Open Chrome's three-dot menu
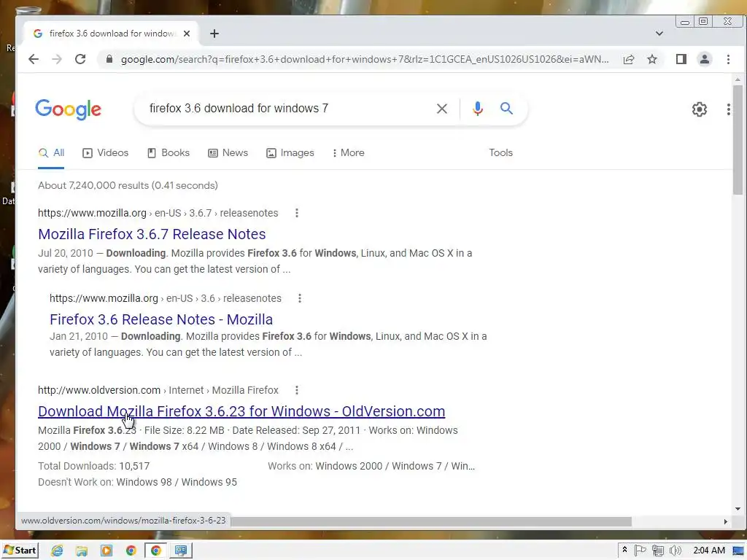The width and height of the screenshot is (747, 560). pos(728,59)
